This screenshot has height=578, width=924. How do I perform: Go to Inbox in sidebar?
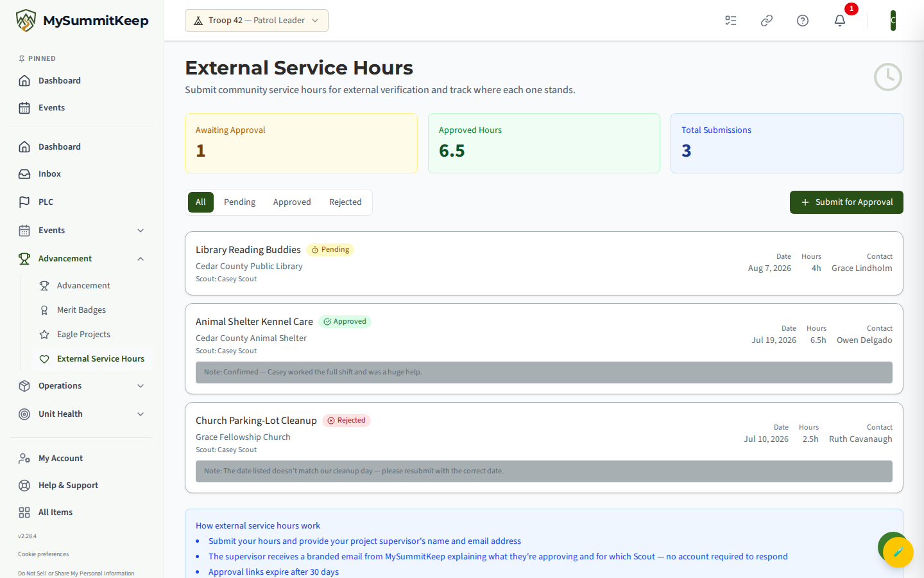[82, 173]
